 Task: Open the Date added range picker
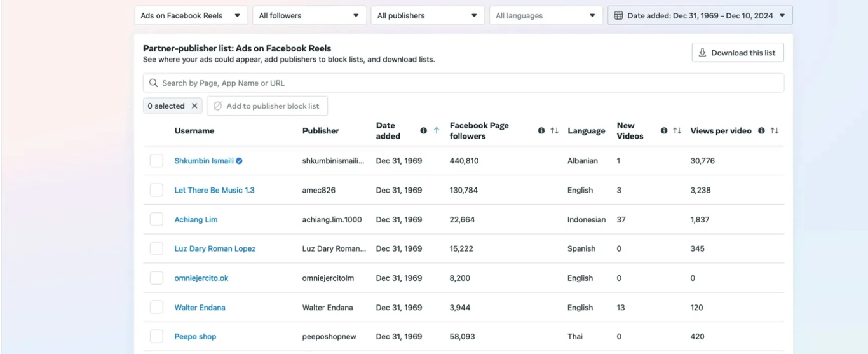[x=700, y=15]
